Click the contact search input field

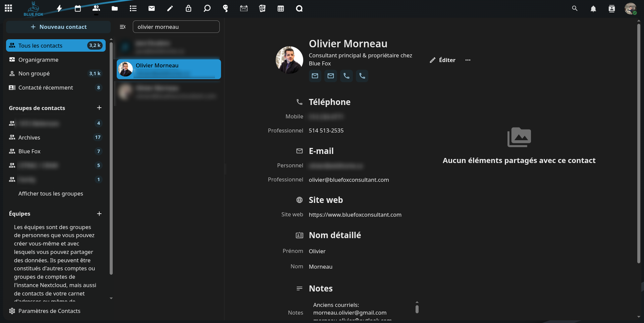coord(176,27)
